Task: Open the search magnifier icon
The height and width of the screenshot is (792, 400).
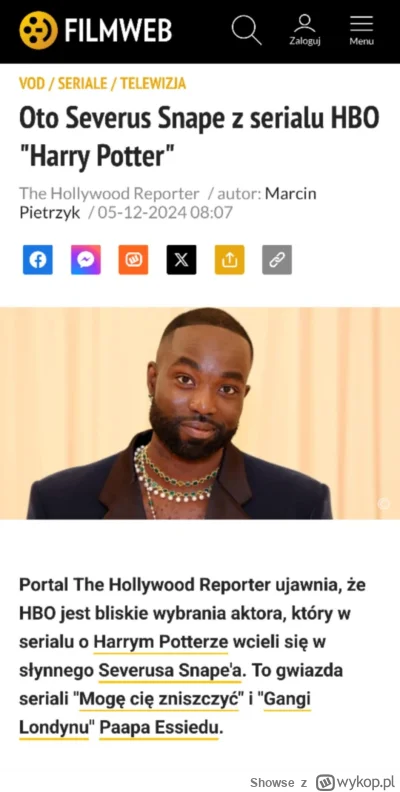Action: point(246,30)
